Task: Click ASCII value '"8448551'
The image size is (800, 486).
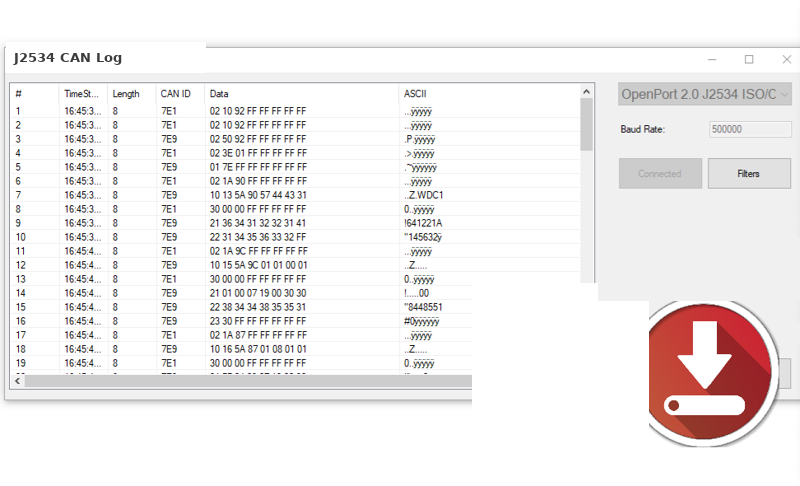Action: pos(423,307)
